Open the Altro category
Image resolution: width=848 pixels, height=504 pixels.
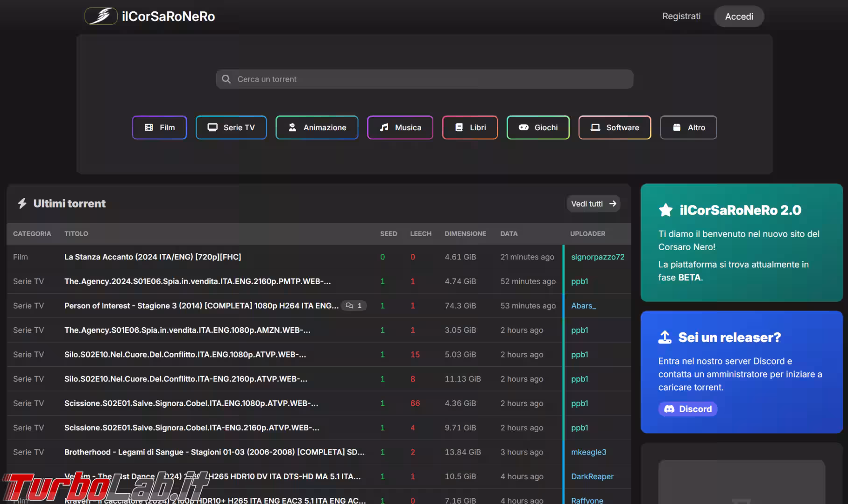[x=688, y=127]
